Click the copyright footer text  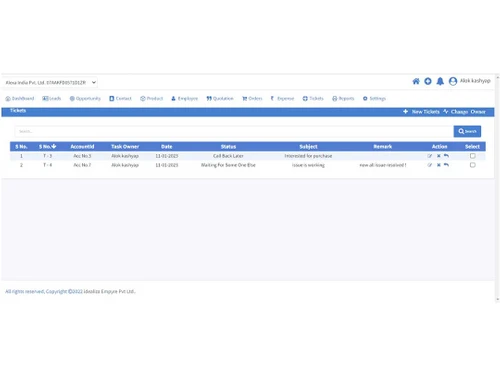[70, 291]
